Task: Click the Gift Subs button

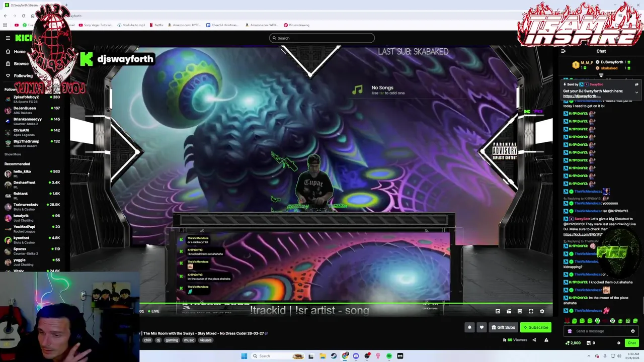Action: click(503, 327)
